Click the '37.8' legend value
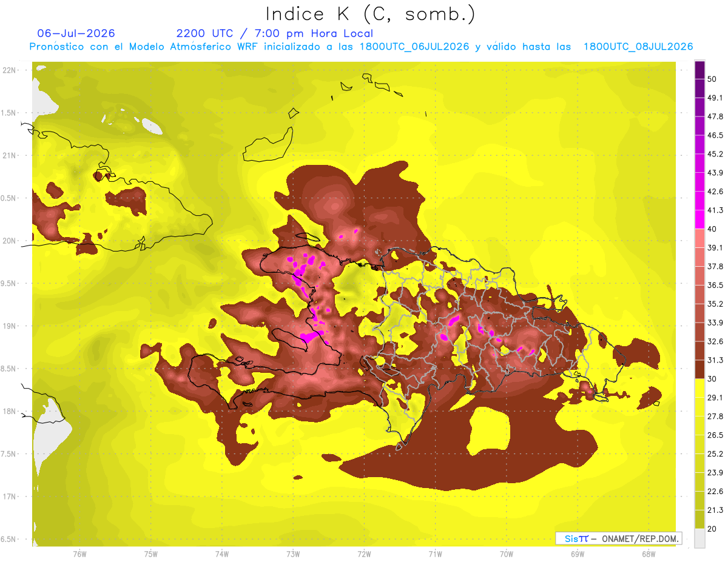 click(715, 266)
